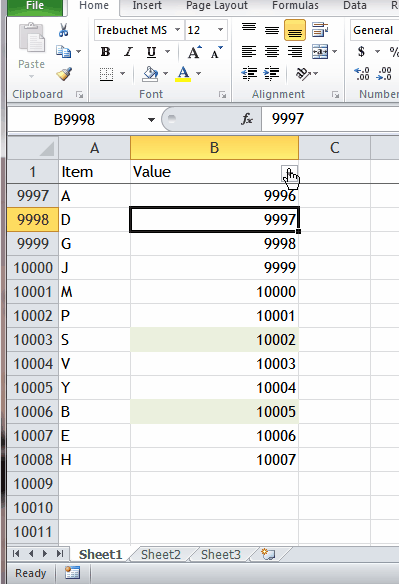This screenshot has height=584, width=399.
Task: Go to previous sheet navigation arrow
Action: (x=31, y=554)
